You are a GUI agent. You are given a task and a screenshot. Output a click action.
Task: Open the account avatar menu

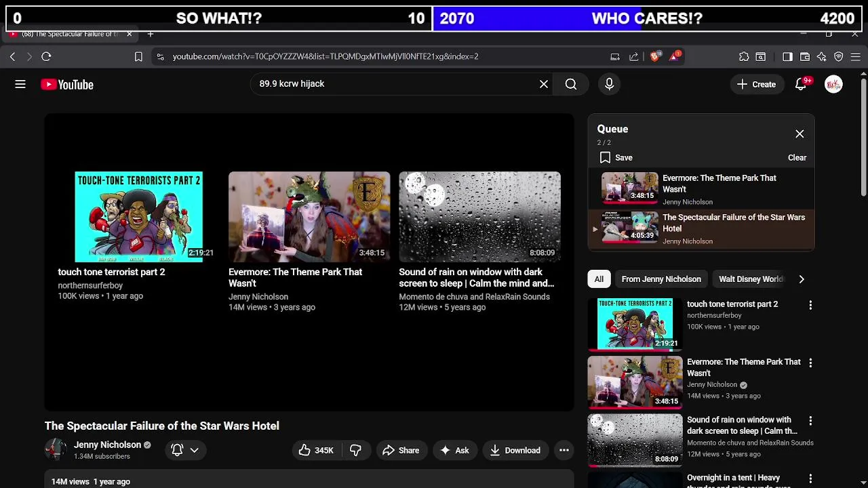tap(833, 84)
